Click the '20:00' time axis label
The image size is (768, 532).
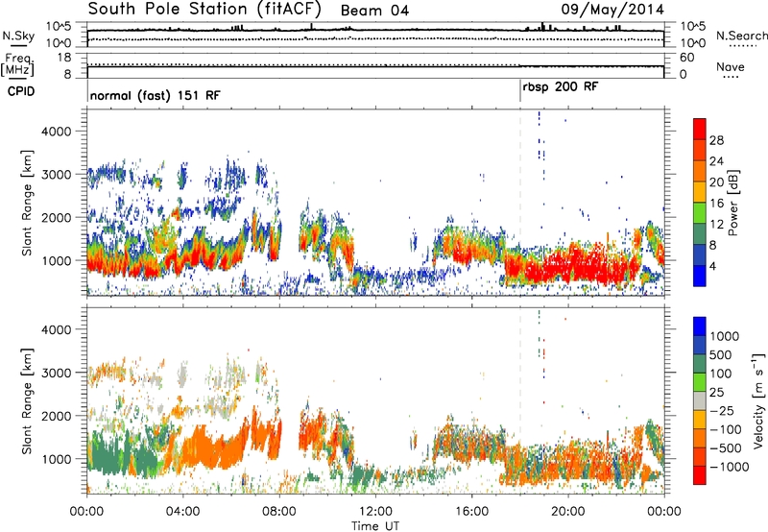[x=567, y=511]
